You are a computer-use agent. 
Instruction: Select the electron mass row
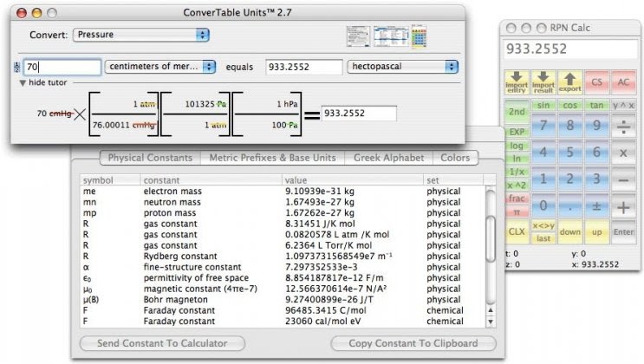(x=283, y=192)
